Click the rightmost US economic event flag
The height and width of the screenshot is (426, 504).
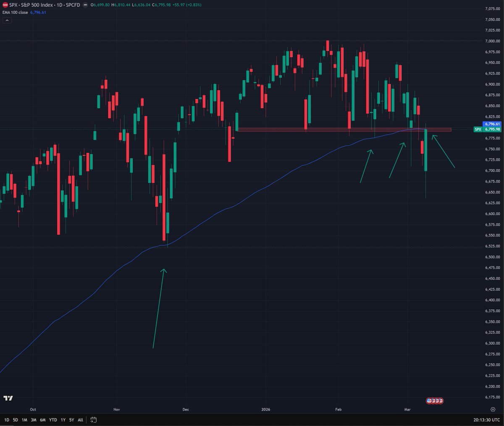(441, 401)
